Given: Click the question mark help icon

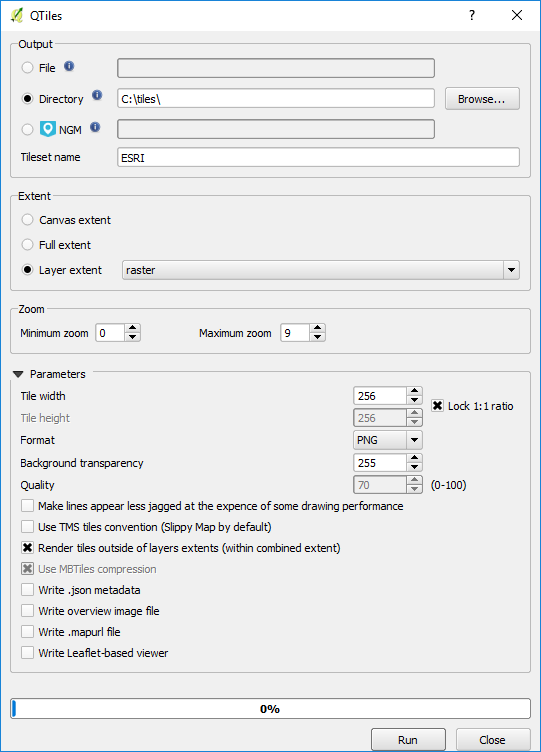Looking at the screenshot, I should pos(472,15).
